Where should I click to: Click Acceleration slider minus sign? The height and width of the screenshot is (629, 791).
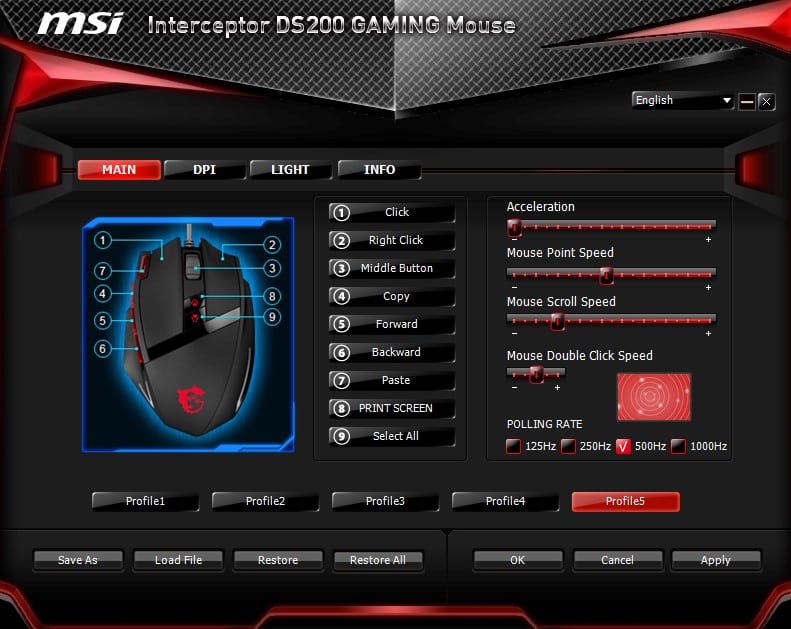[514, 240]
